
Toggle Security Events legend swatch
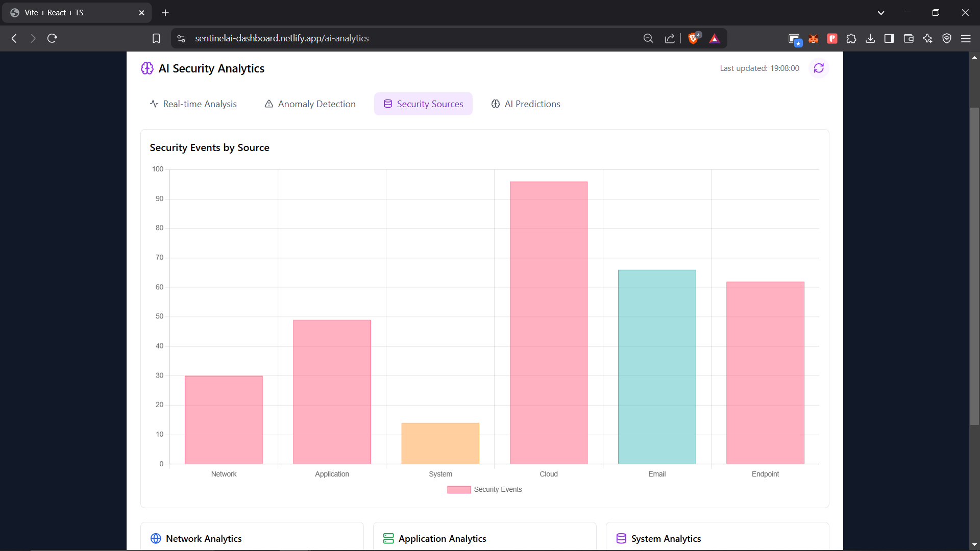[x=459, y=490]
